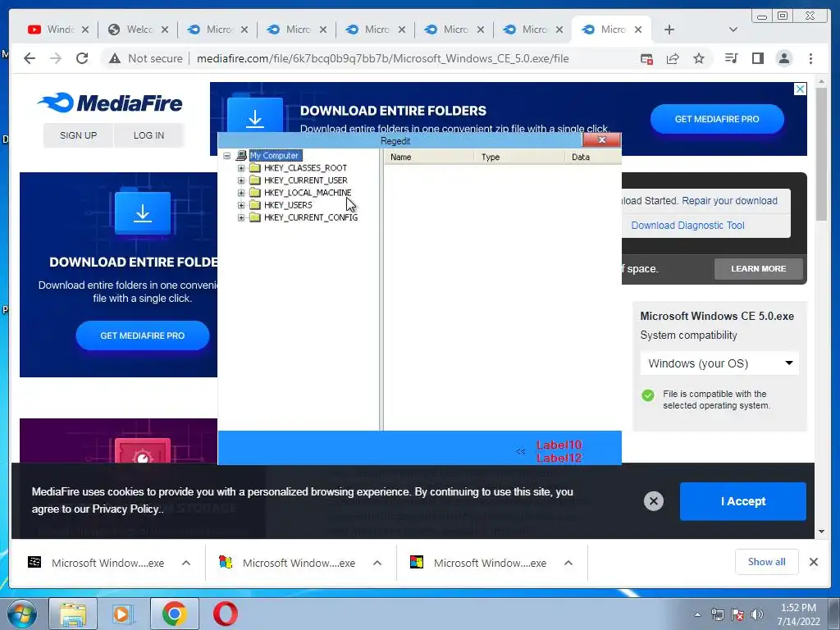Close the active MediaFire tab
Screen dimensions: 840x630
click(x=638, y=30)
